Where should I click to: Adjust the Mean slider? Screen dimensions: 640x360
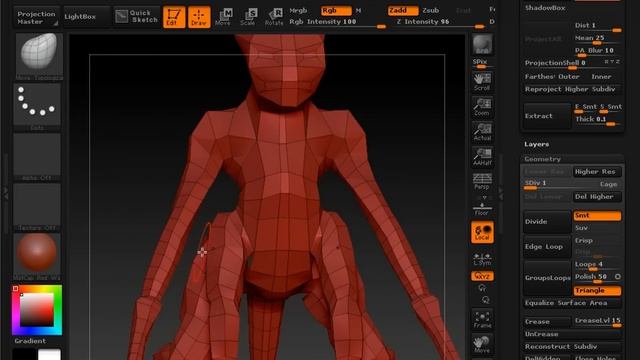click(598, 39)
